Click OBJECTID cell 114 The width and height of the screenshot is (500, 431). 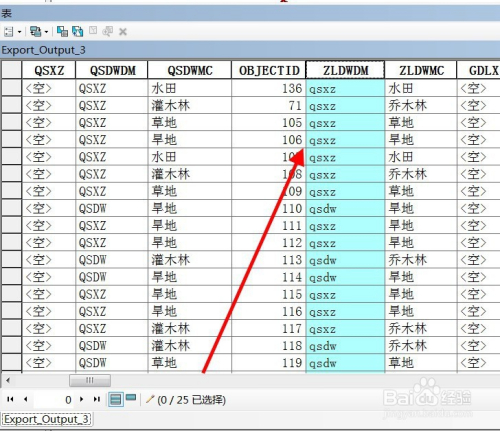coord(269,277)
